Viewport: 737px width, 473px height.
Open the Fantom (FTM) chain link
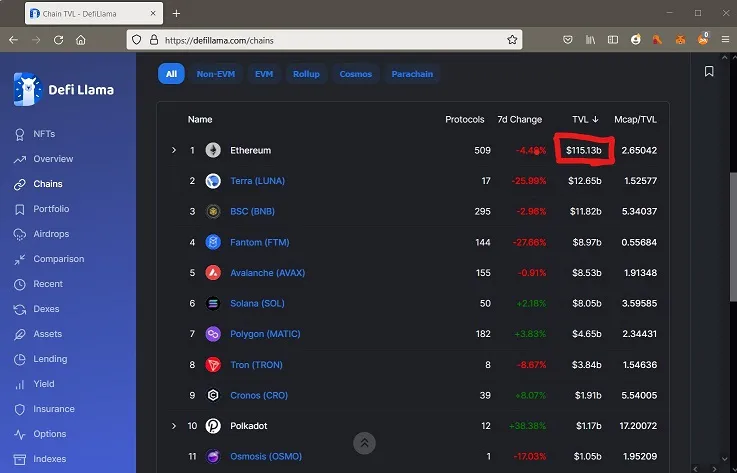pos(259,243)
